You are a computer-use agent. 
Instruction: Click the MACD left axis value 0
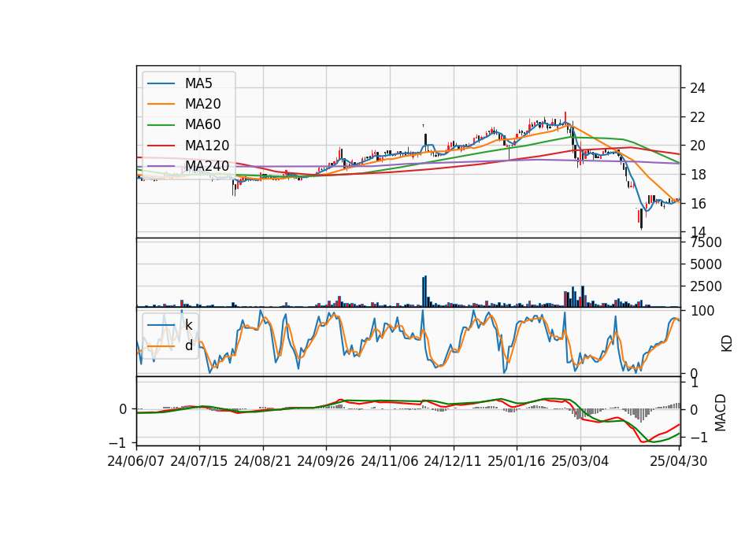(123, 409)
